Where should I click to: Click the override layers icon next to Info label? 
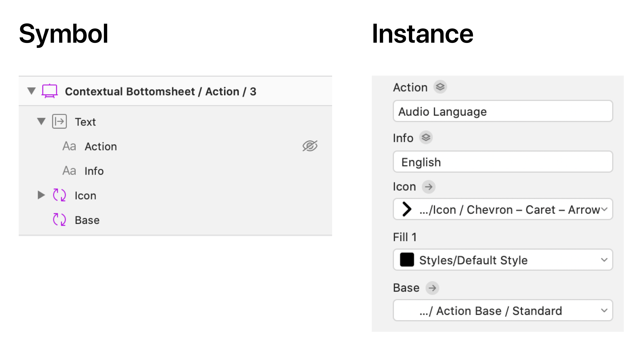(426, 138)
